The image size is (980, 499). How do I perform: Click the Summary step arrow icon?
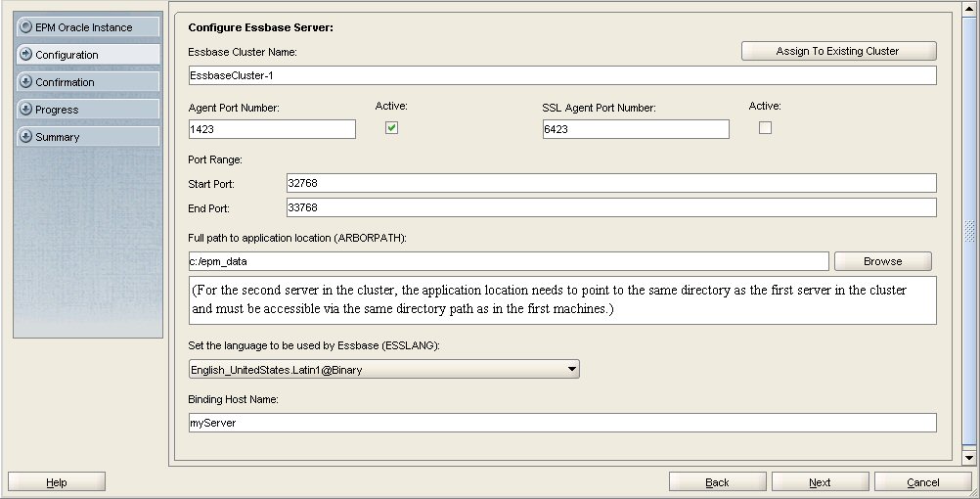pos(25,136)
